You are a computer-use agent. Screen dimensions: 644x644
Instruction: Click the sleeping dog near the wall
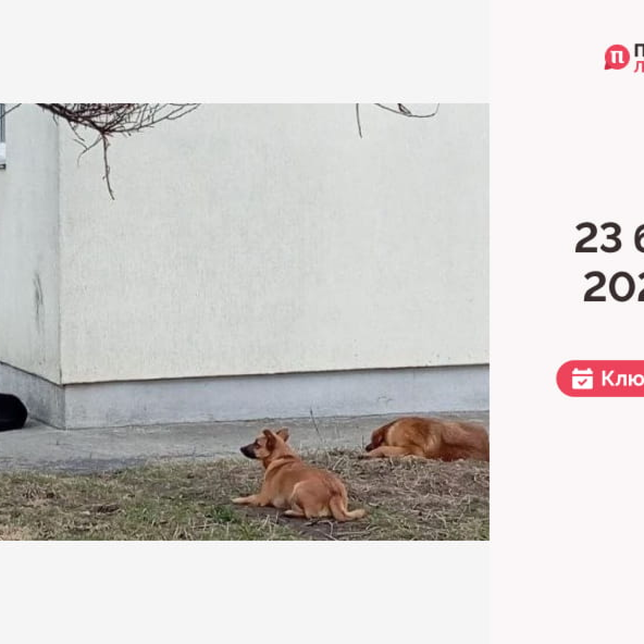point(427,439)
